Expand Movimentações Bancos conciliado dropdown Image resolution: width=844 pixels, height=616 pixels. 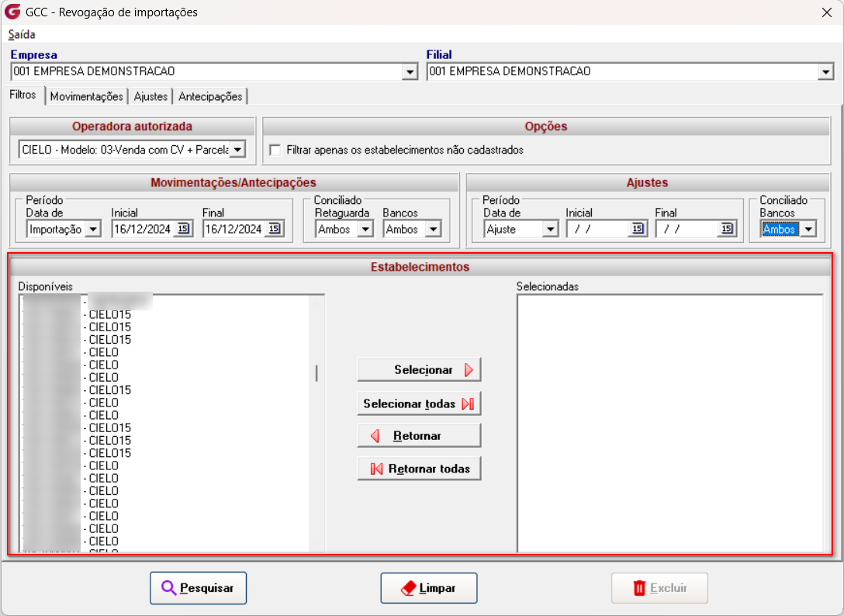coord(434,230)
